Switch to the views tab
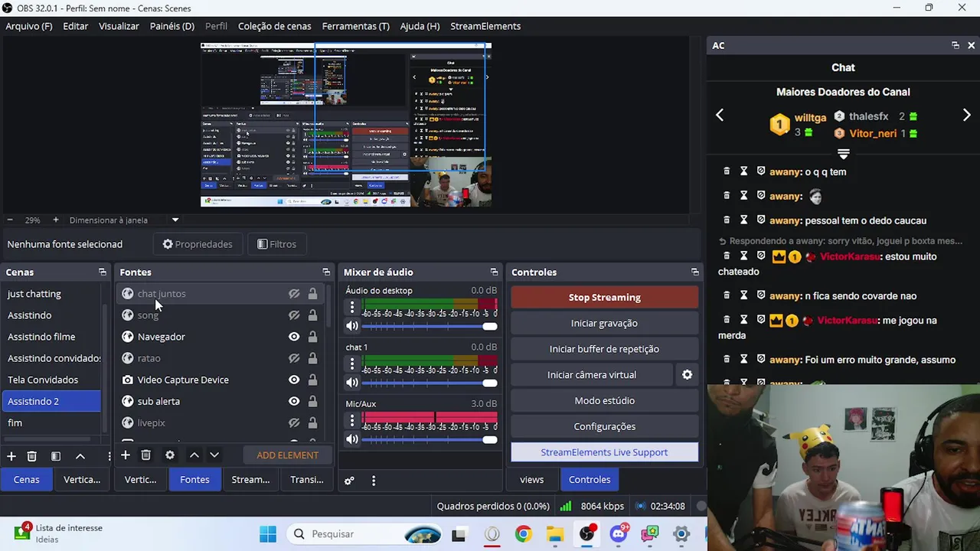The height and width of the screenshot is (551, 980). coord(532,480)
